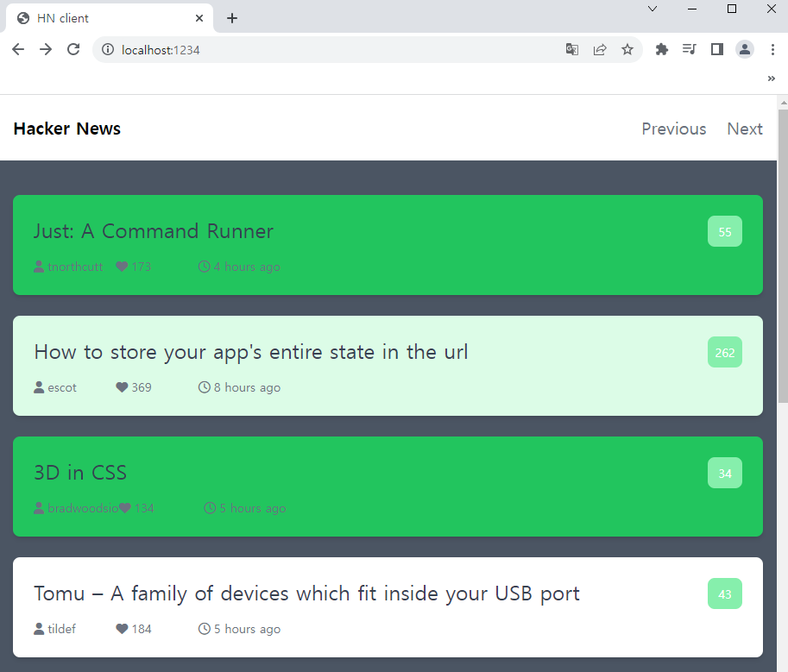Share this page via the share icon

pos(600,49)
